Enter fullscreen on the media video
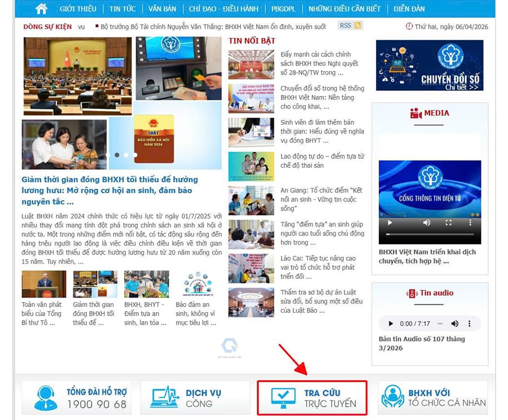This screenshot has height=420, width=508. point(448,222)
